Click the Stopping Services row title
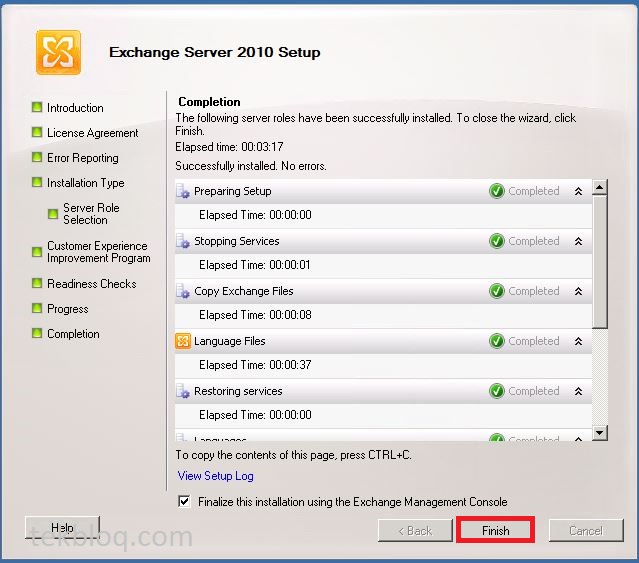The height and width of the screenshot is (563, 639). point(237,241)
